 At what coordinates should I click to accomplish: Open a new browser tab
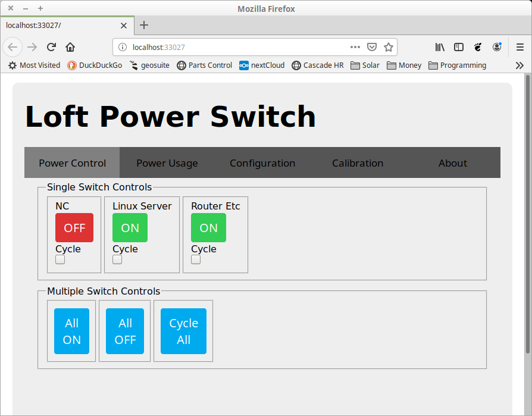(x=144, y=25)
